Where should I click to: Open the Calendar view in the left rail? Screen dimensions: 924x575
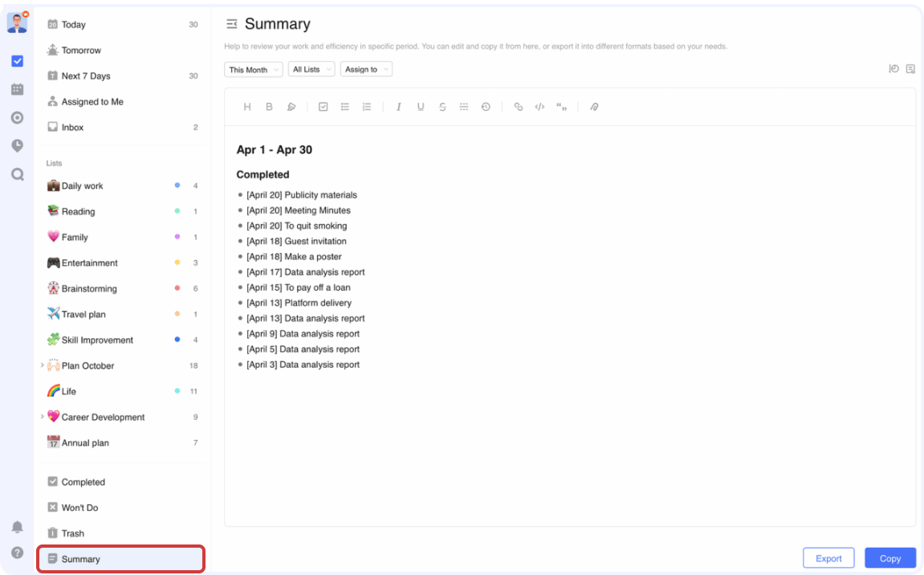coord(17,89)
